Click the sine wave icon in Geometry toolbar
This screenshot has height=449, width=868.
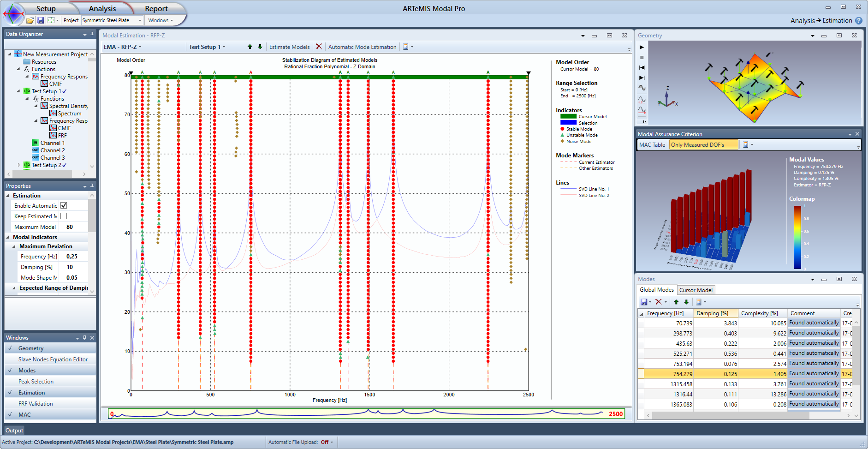click(x=642, y=88)
